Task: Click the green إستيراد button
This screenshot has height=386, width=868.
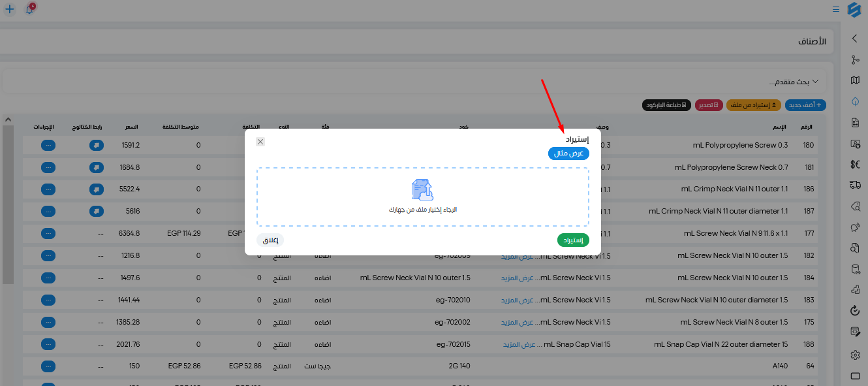Action: coord(573,240)
